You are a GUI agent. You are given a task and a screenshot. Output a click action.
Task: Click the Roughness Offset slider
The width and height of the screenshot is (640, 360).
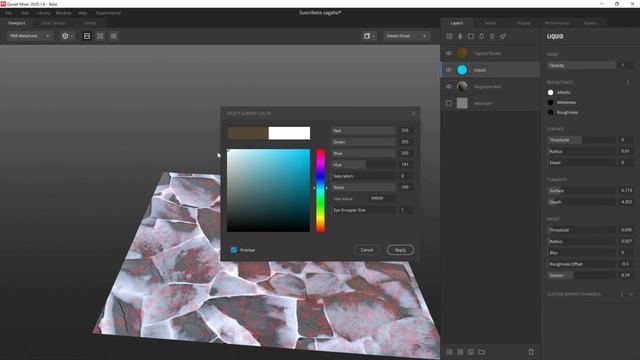581,264
